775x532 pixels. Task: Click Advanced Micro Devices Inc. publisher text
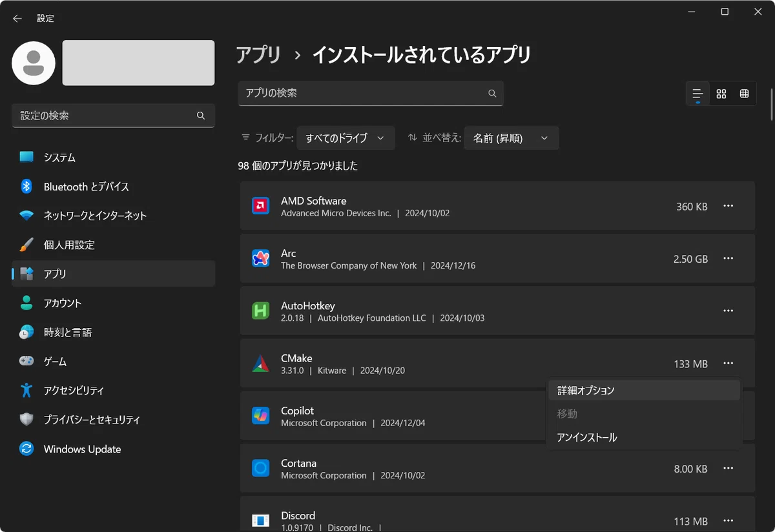click(336, 213)
